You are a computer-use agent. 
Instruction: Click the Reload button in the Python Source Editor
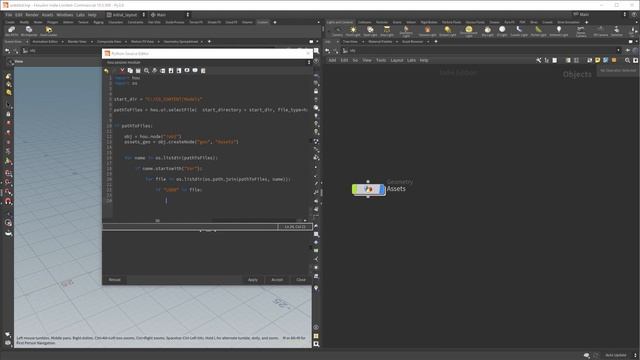[114, 280]
